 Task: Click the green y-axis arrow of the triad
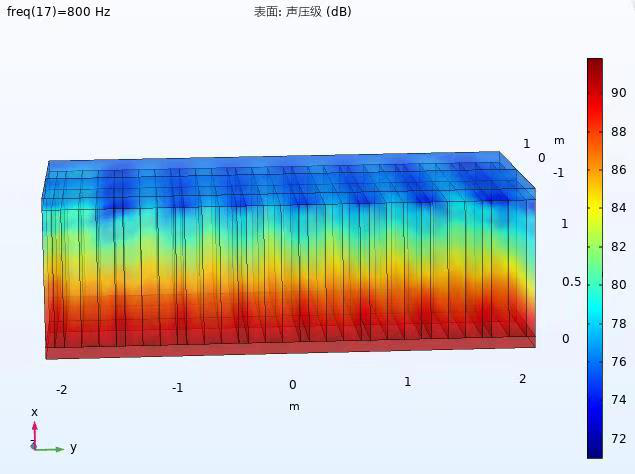coord(54,449)
